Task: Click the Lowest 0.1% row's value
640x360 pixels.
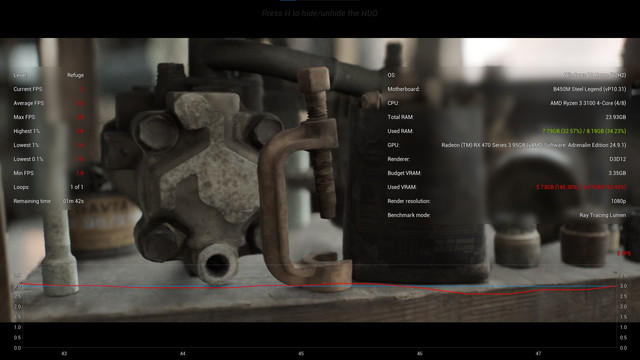Action: tap(80, 159)
